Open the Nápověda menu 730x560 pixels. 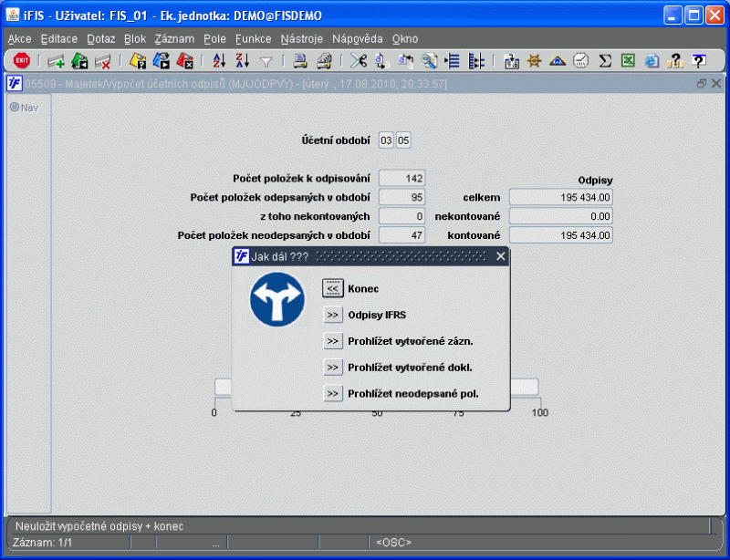357,39
